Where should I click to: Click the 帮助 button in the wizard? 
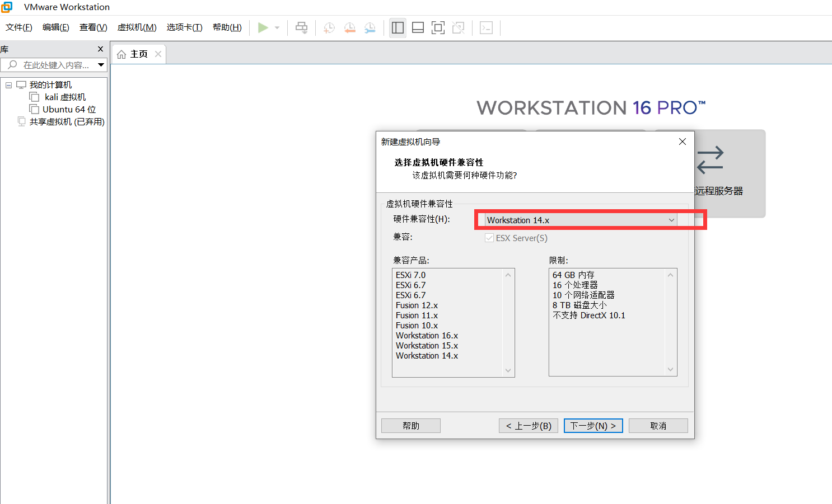click(411, 426)
